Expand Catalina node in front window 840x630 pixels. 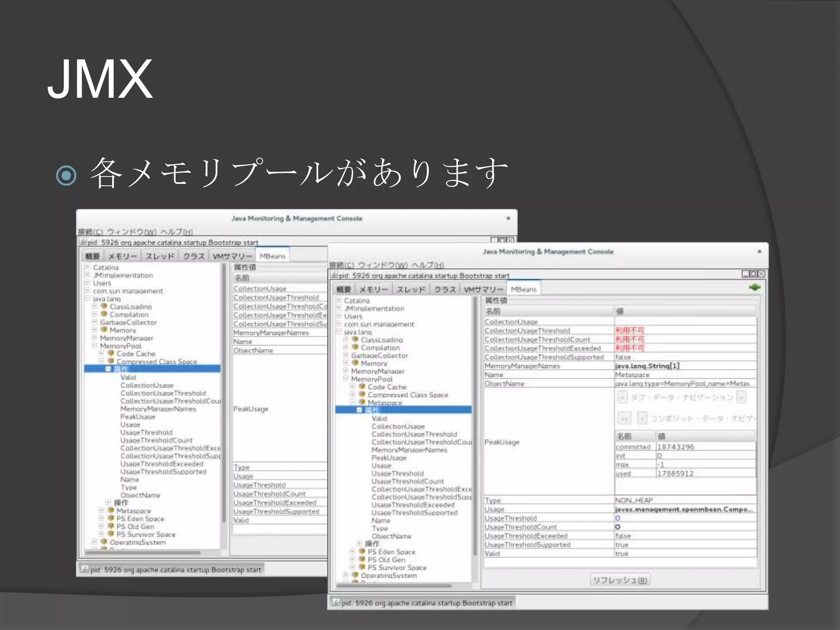[339, 300]
